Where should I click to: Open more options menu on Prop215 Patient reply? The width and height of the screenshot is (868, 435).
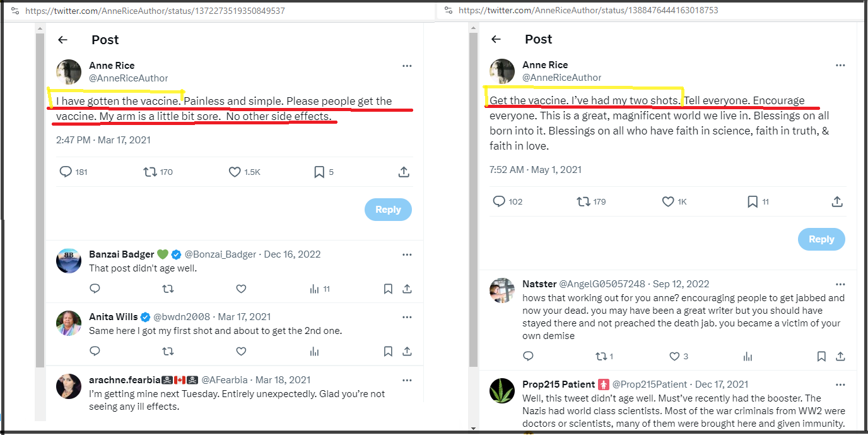tap(840, 384)
